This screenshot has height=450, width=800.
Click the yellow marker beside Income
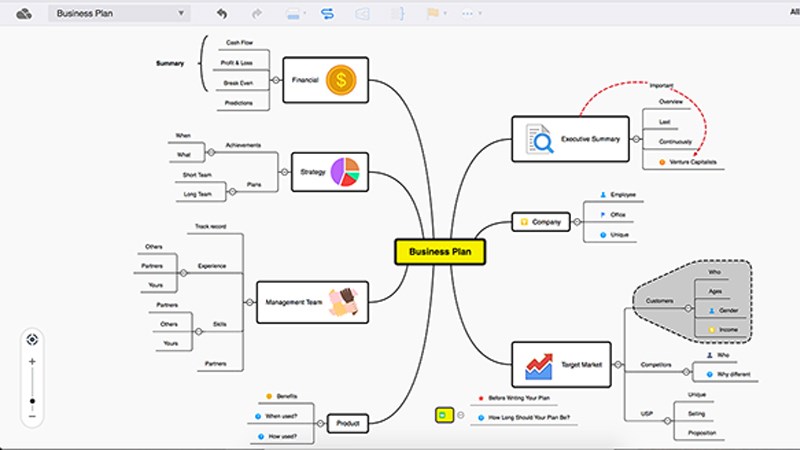[712, 330]
